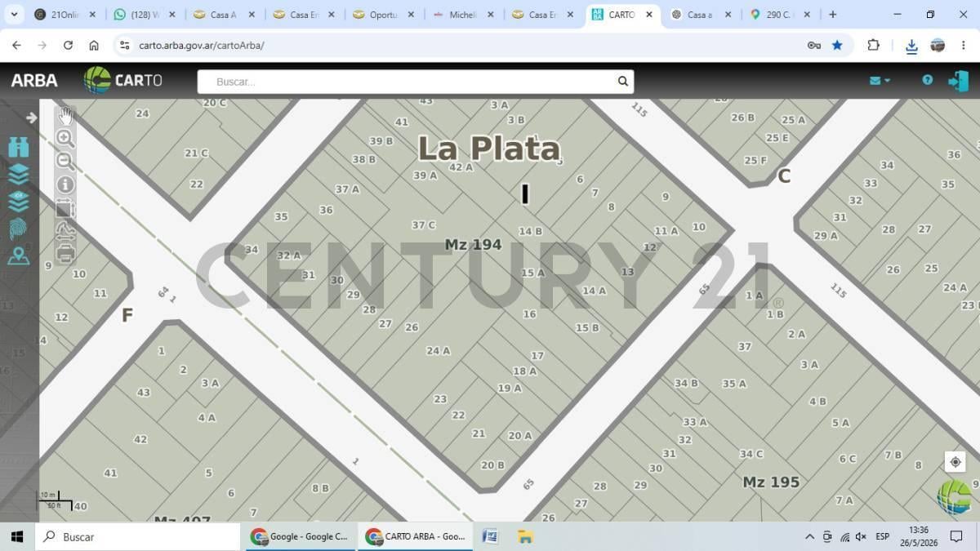
Task: Click the ARBA logo
Action: click(33, 81)
